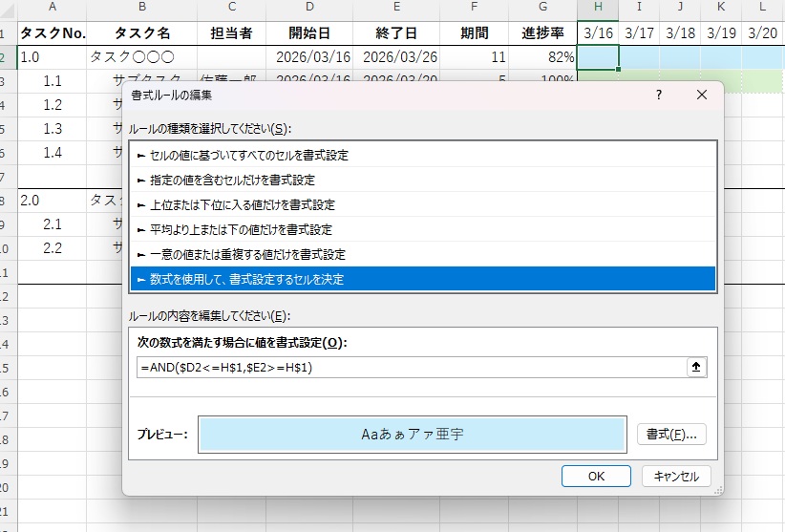Select the 3/18 date header cell
The height and width of the screenshot is (532, 785).
[x=680, y=32]
